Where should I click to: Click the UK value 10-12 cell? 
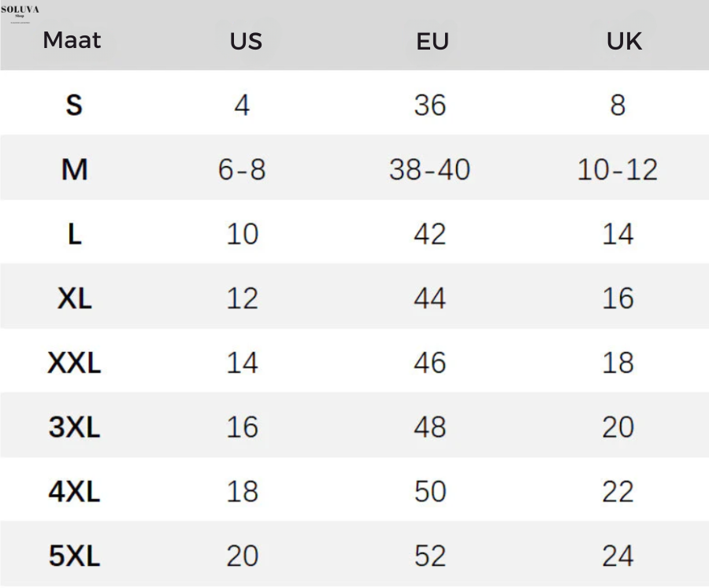[x=618, y=169]
